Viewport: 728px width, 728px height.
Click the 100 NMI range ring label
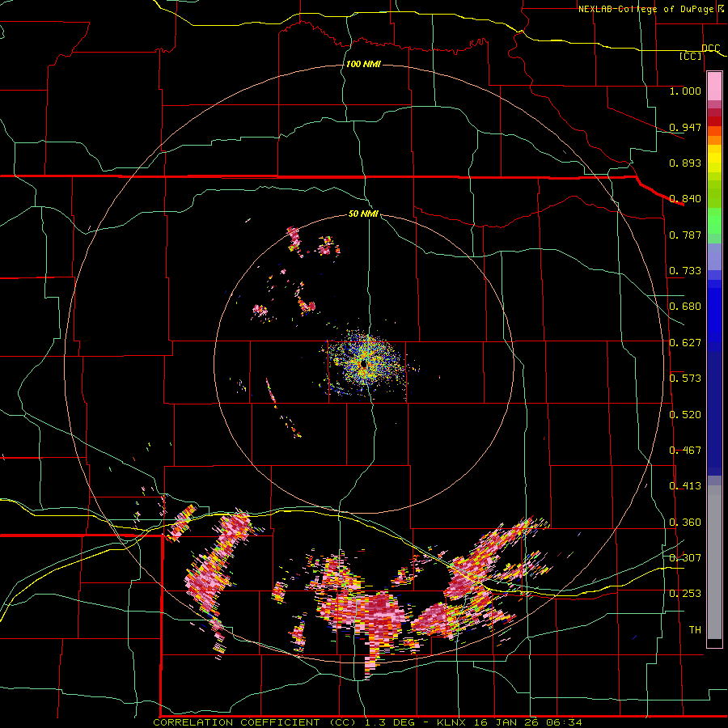[x=363, y=64]
